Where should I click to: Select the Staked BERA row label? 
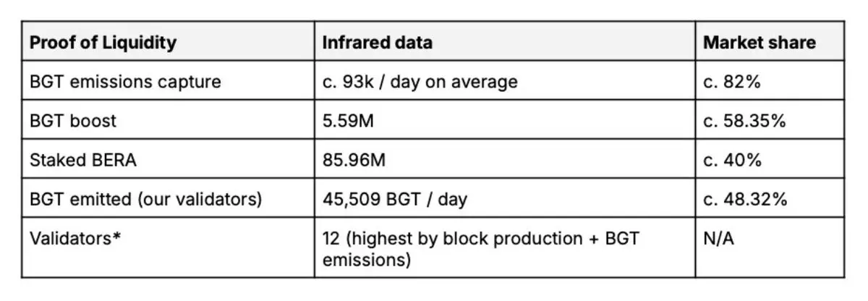click(168, 159)
